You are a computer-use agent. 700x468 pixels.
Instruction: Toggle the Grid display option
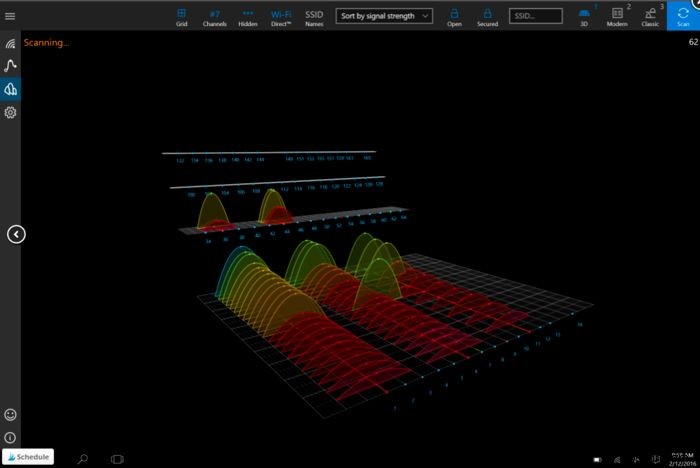[x=181, y=16]
